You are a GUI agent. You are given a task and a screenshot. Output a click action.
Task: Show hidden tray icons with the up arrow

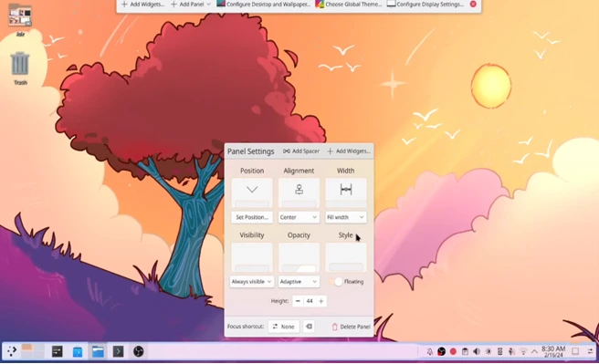coord(534,351)
